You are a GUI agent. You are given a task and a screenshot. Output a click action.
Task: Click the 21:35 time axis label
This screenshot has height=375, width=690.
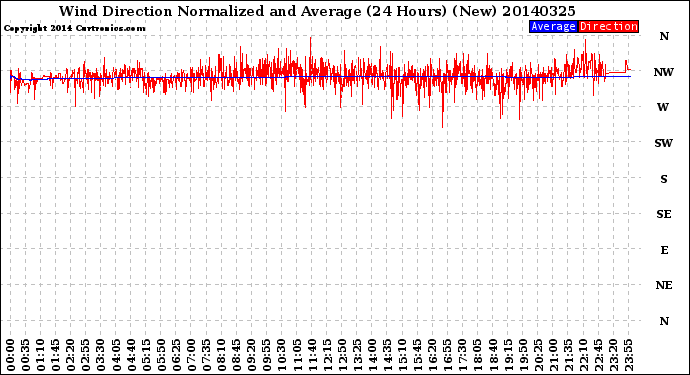[569, 355]
